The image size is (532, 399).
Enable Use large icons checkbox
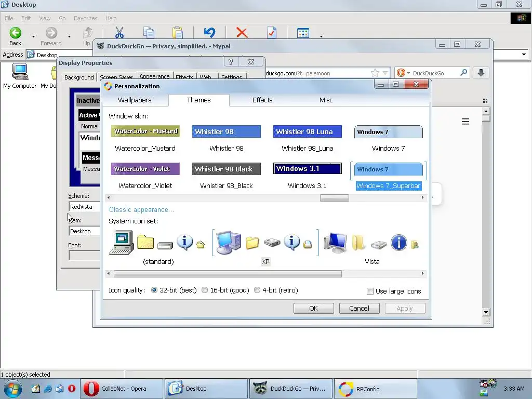pyautogui.click(x=370, y=291)
